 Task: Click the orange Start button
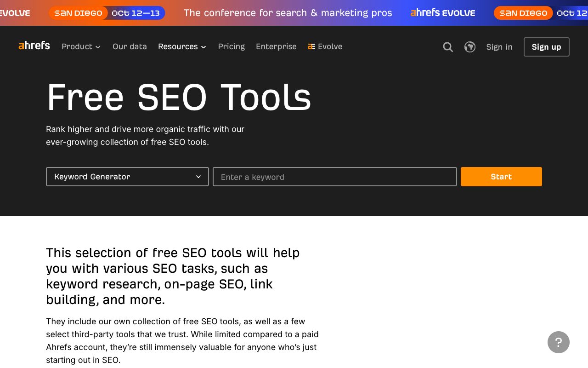(x=501, y=177)
